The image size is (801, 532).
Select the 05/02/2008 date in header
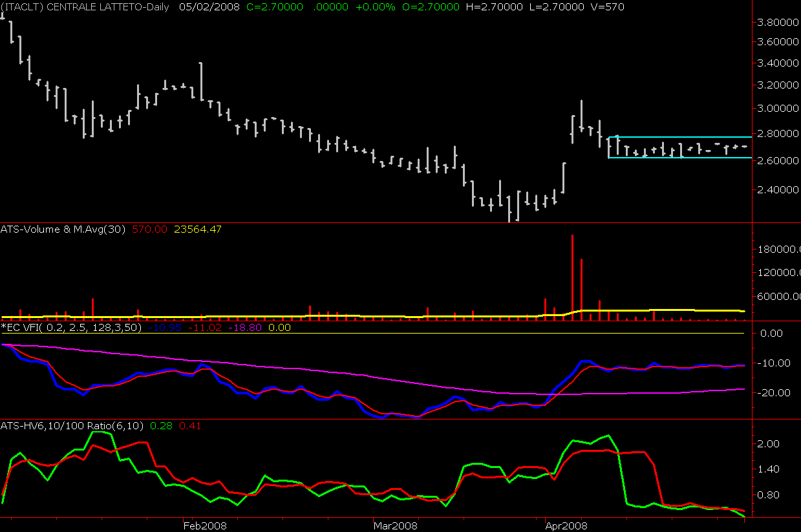point(205,7)
